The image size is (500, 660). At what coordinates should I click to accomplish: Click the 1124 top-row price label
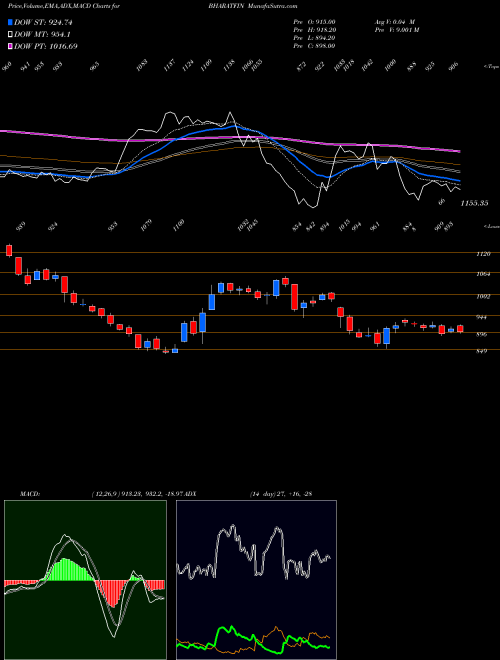coord(188,66)
